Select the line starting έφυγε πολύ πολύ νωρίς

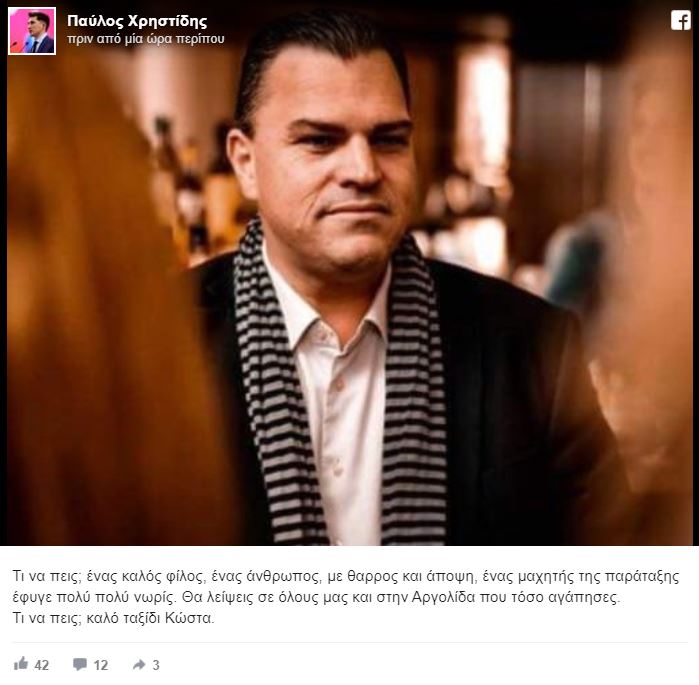tap(316, 597)
